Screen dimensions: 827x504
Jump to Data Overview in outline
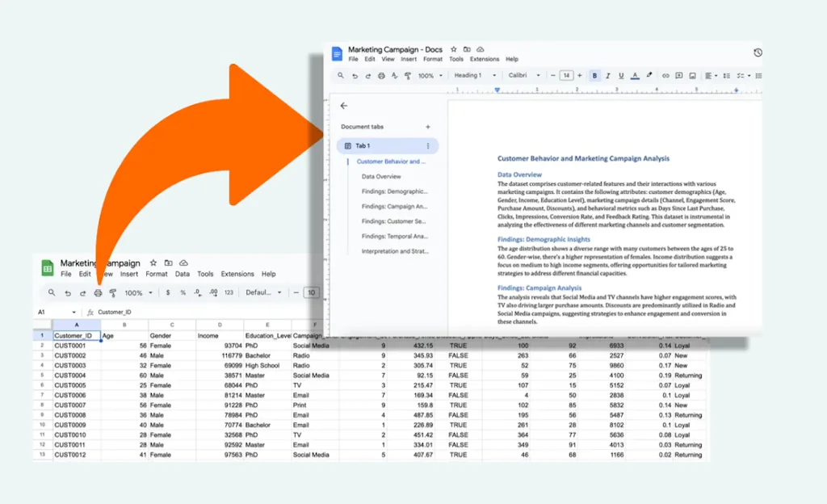tap(381, 176)
